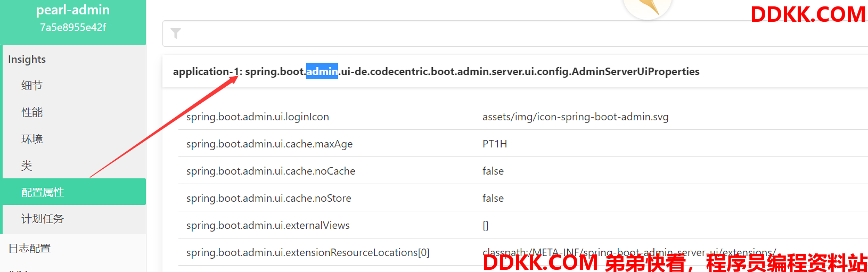The image size is (868, 272).
Task: Click the spring.boot.admin.ui.loginIcon property row
Action: pos(523,117)
